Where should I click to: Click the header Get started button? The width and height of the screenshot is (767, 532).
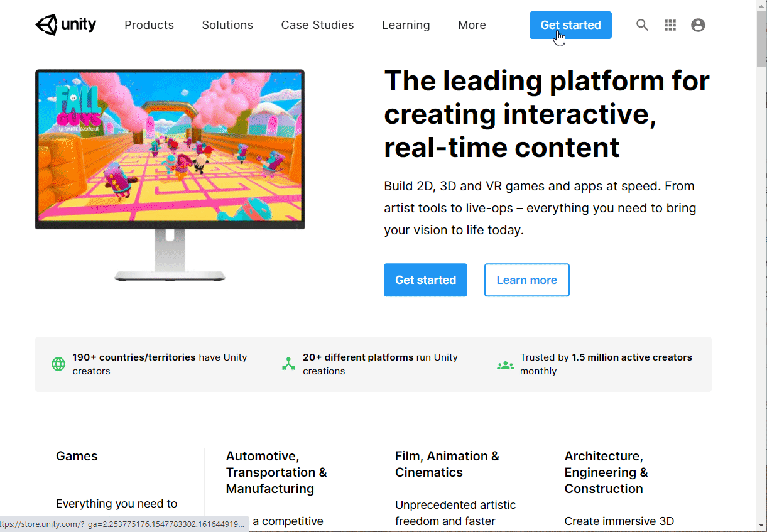tap(570, 25)
